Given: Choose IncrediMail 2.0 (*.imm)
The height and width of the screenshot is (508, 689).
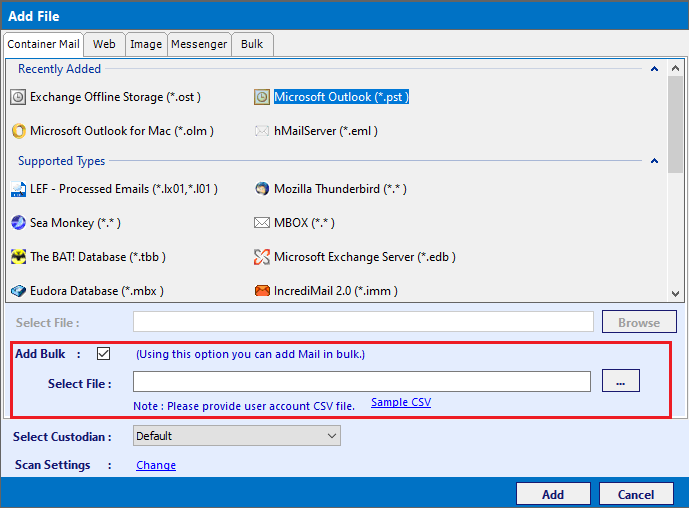Looking at the screenshot, I should (x=336, y=291).
